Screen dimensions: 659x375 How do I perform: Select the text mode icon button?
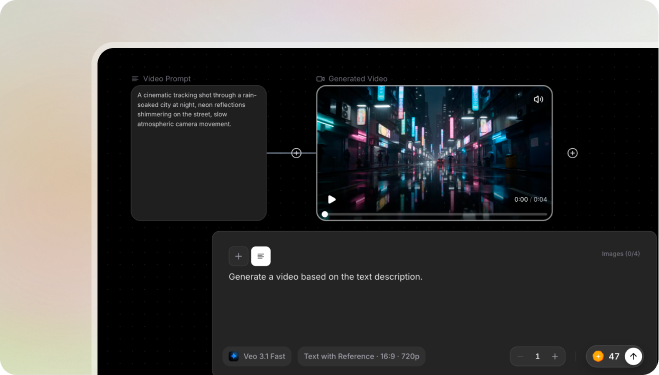point(261,256)
